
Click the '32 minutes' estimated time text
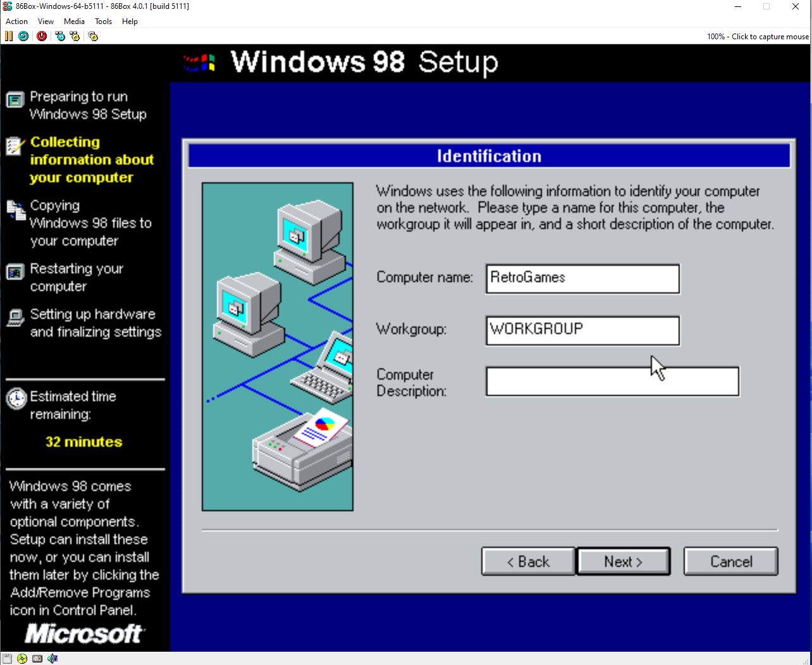point(84,442)
